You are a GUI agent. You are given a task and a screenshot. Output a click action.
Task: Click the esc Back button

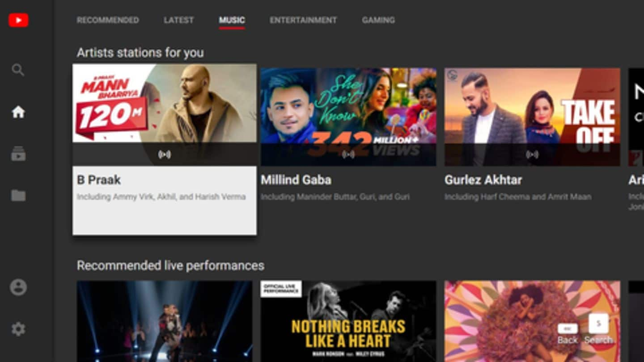568,334
